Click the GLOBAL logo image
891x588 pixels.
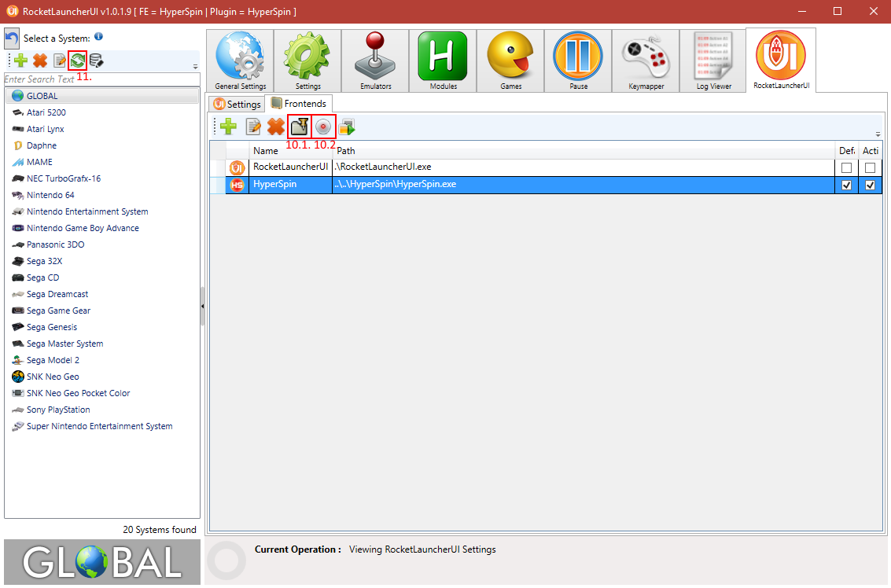tap(102, 562)
